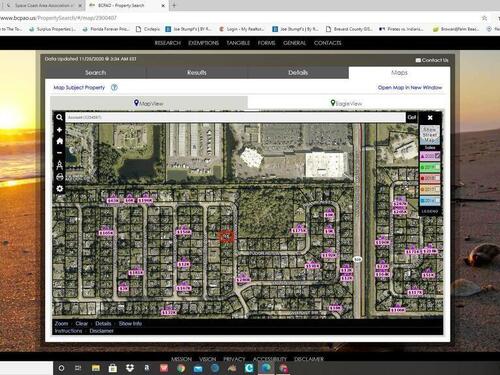This screenshot has height=375, width=500.
Task: Open Microsoft Edge on the taskbar
Action: [x=266, y=368]
